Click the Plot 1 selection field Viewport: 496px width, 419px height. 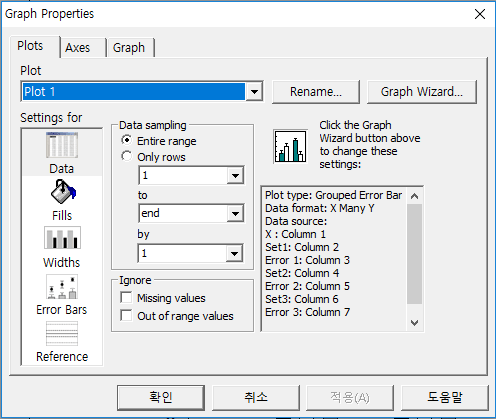tap(134, 92)
